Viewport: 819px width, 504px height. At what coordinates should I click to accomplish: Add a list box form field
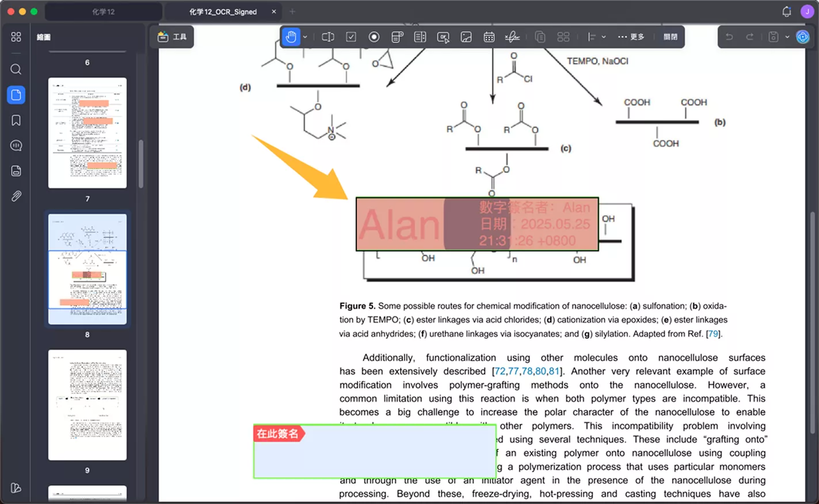click(420, 37)
